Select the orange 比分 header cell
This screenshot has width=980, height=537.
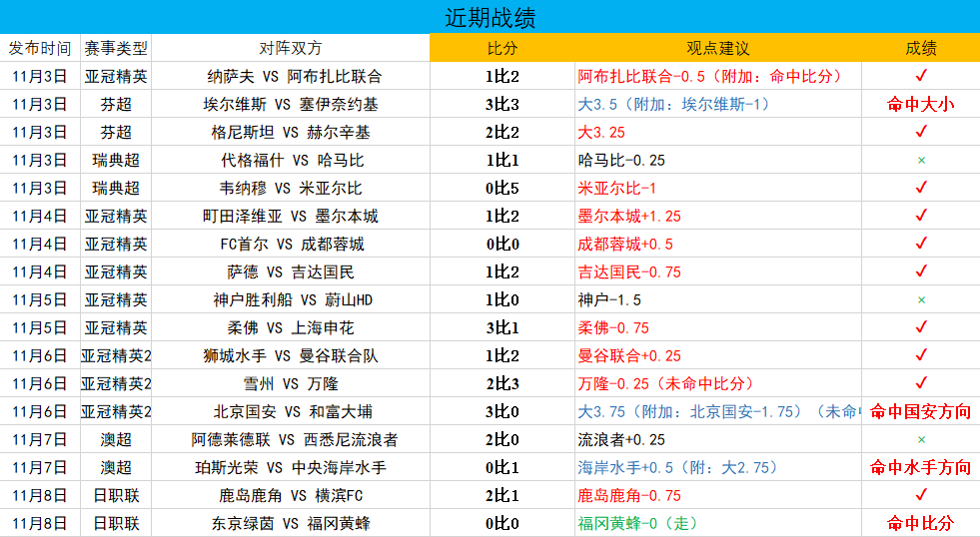[x=502, y=48]
